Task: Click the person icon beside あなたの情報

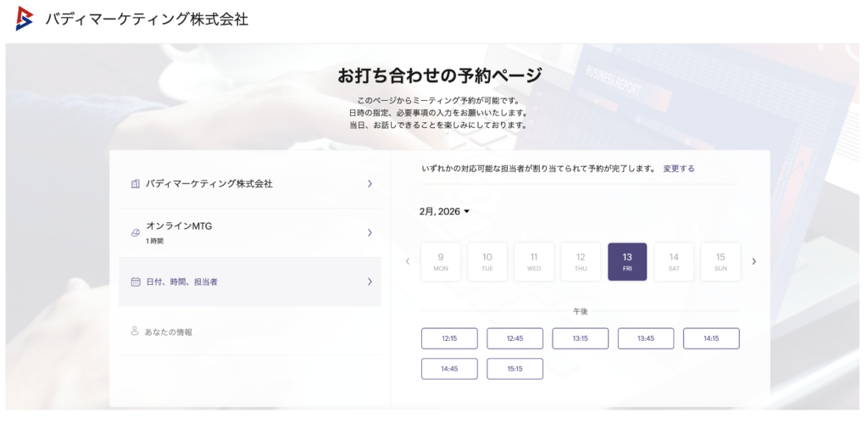Action: 135,331
